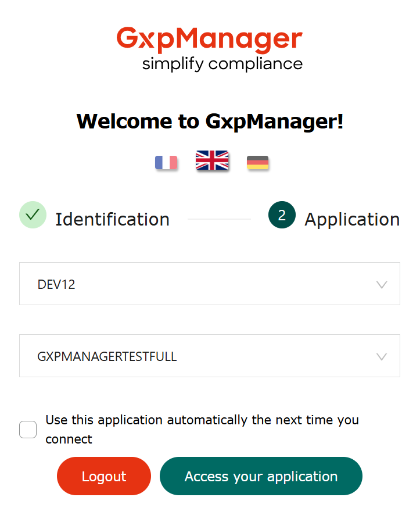Click the green Identification checkmark icon
The width and height of the screenshot is (420, 515).
pos(33,214)
